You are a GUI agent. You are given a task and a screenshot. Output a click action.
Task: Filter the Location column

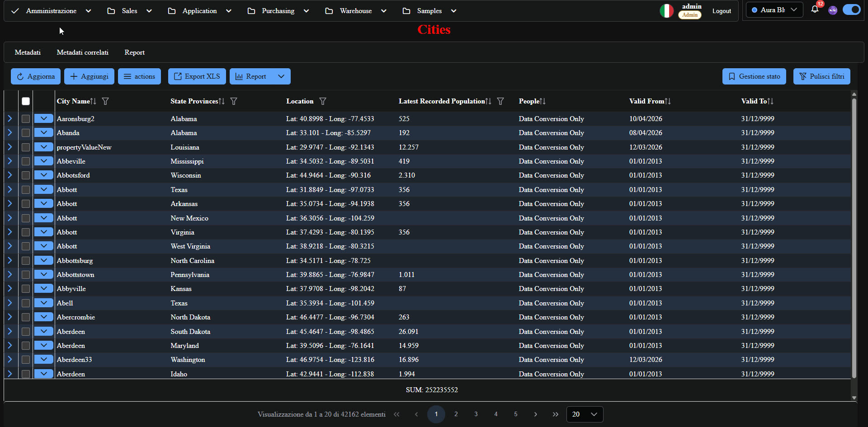[323, 101]
